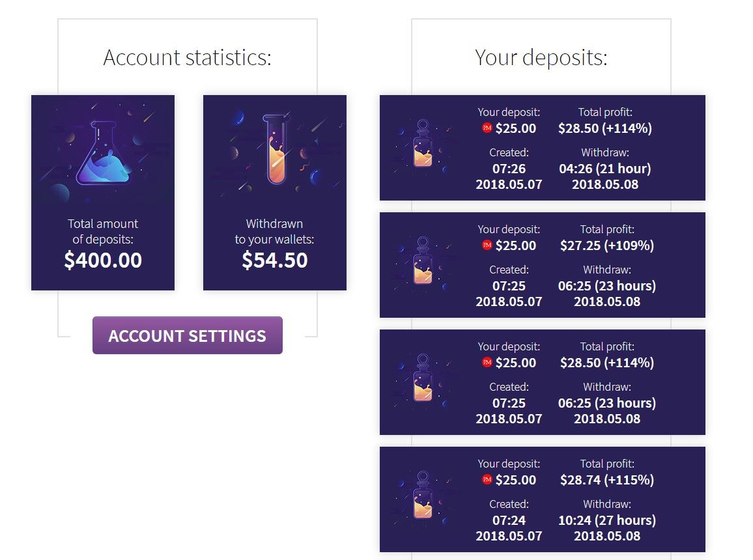Click potion bottle icon of 115% deposit

pos(423,495)
